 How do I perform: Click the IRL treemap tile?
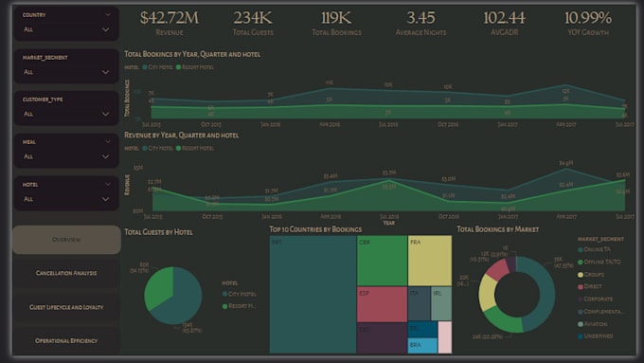(x=441, y=304)
